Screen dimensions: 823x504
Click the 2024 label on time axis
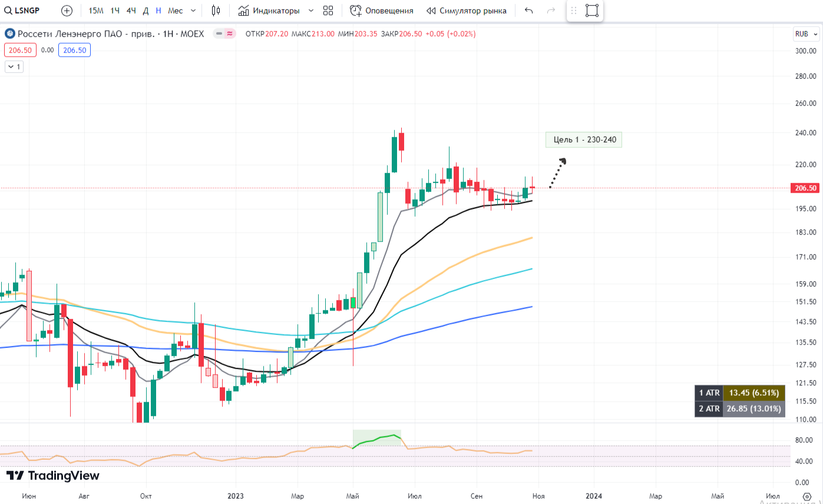click(594, 496)
